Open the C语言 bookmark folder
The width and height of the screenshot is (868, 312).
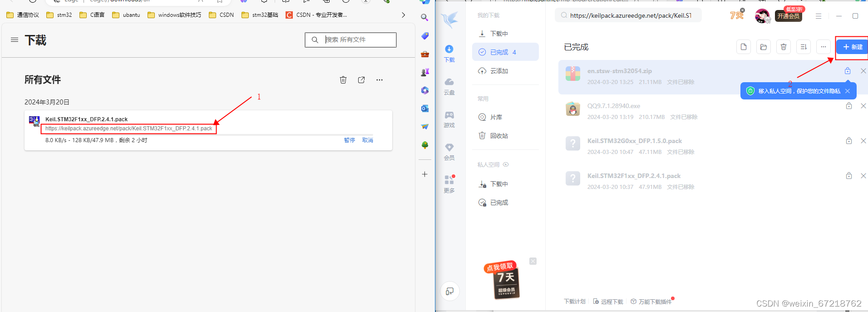92,15
